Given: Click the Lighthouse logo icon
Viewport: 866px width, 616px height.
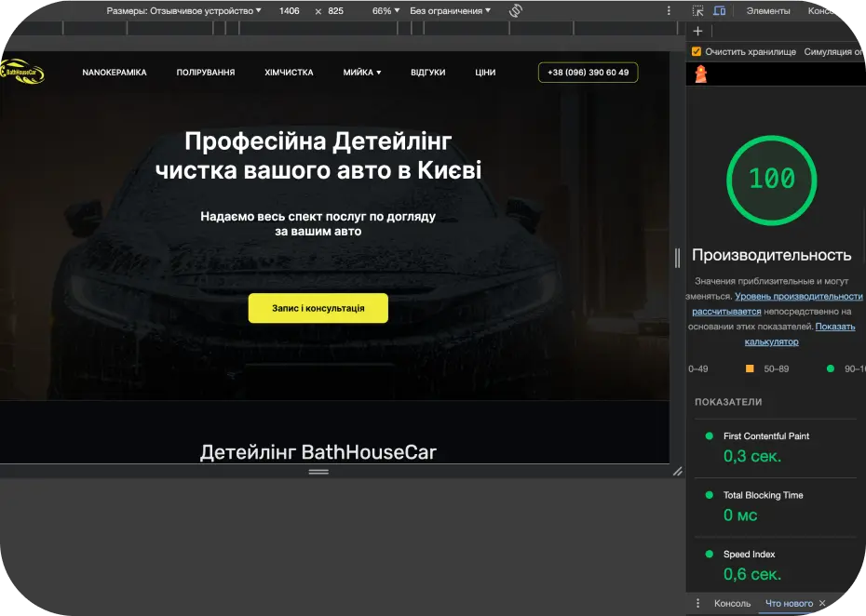Looking at the screenshot, I should pyautogui.click(x=701, y=74).
